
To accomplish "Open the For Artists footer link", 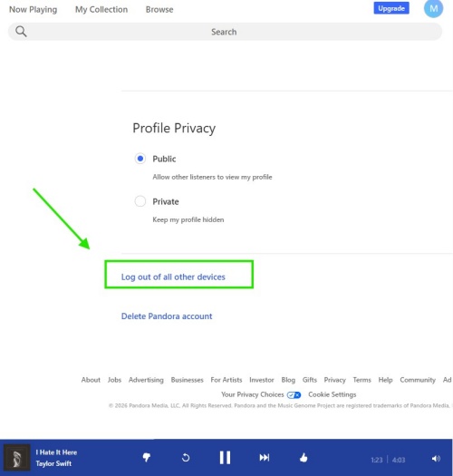I will pyautogui.click(x=226, y=380).
